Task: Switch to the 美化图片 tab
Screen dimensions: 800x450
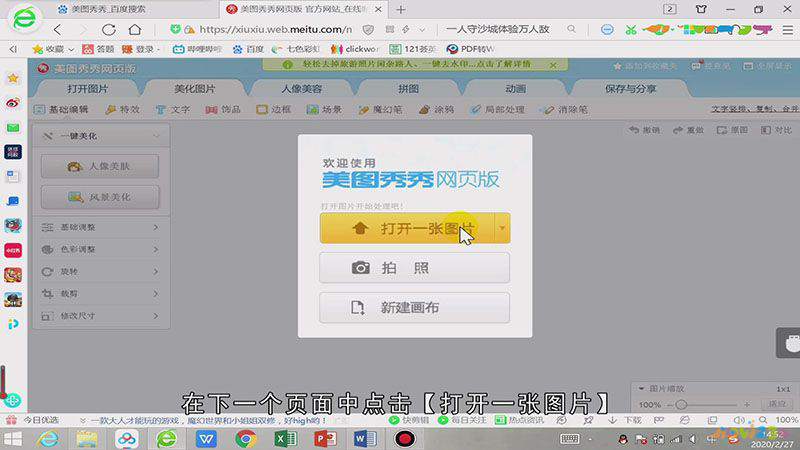Action: [x=194, y=89]
